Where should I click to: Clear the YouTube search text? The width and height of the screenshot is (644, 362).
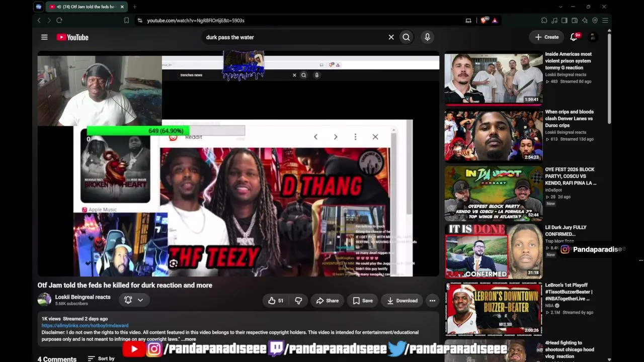(x=391, y=37)
